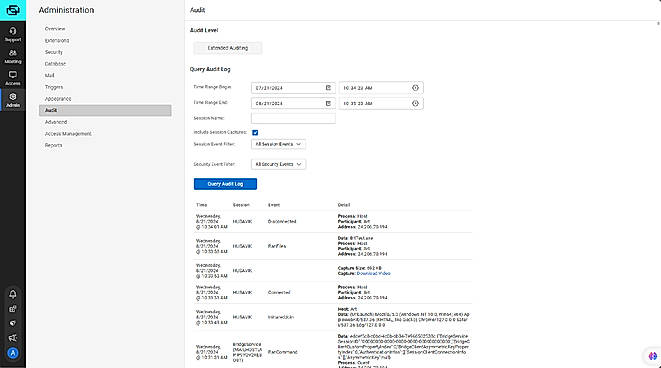Open the Mail admin page

coord(49,75)
